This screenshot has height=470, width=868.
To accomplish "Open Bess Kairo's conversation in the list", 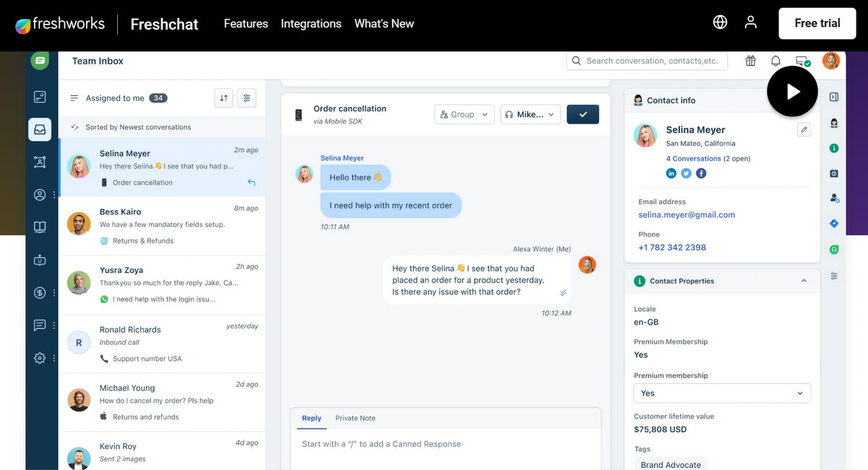I will point(162,226).
